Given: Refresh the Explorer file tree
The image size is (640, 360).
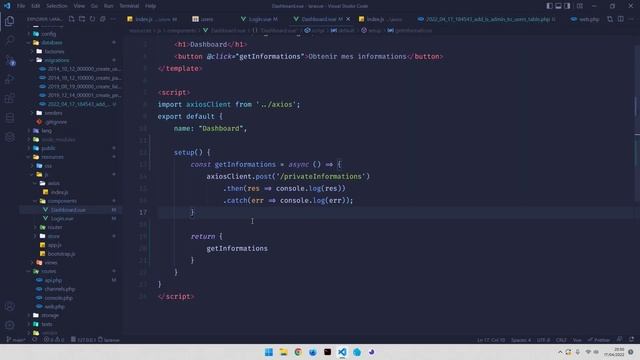Looking at the screenshot, I should [x=92, y=19].
